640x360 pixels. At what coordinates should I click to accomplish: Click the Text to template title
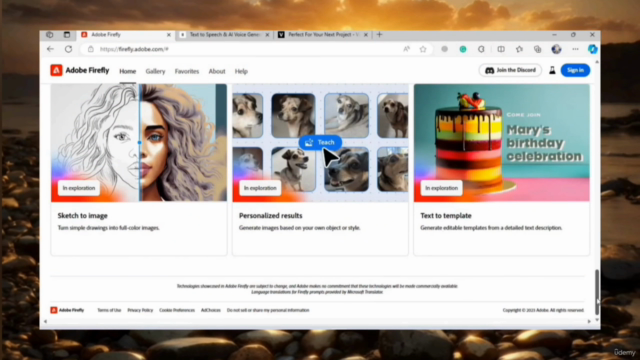point(446,216)
